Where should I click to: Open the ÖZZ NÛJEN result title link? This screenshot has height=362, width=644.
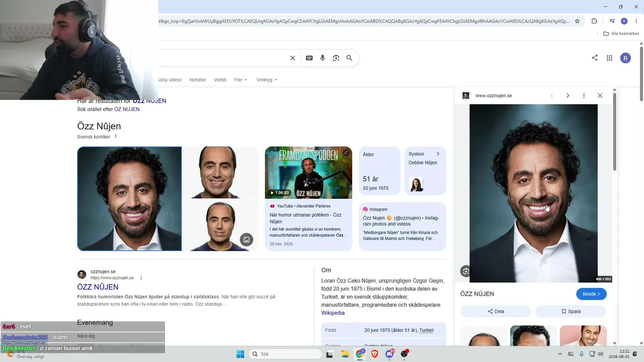tap(98, 287)
